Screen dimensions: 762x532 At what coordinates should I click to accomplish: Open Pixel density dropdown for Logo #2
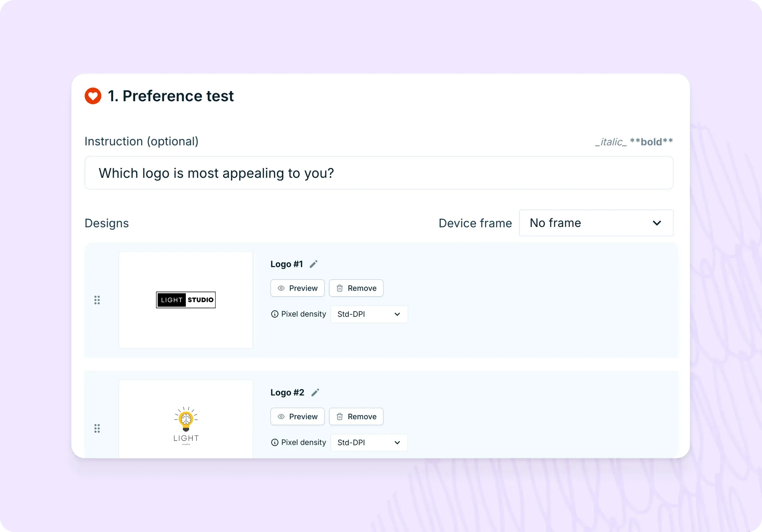click(369, 443)
